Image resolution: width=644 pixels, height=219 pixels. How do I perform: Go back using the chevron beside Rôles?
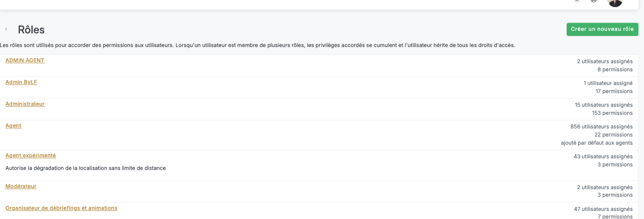[x=6, y=29]
